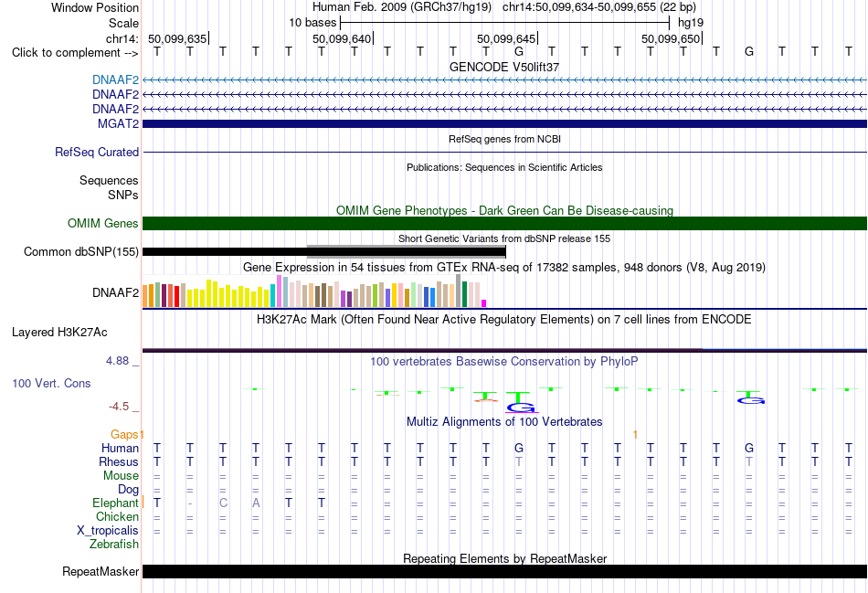
Task: Click the black RepeatMasker element bar
Action: pos(504,571)
